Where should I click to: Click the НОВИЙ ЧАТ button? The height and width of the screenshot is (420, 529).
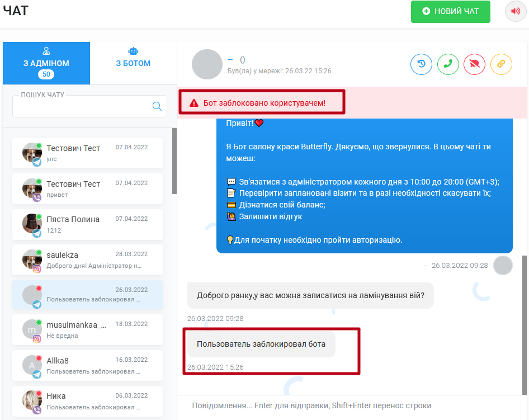pyautogui.click(x=450, y=12)
